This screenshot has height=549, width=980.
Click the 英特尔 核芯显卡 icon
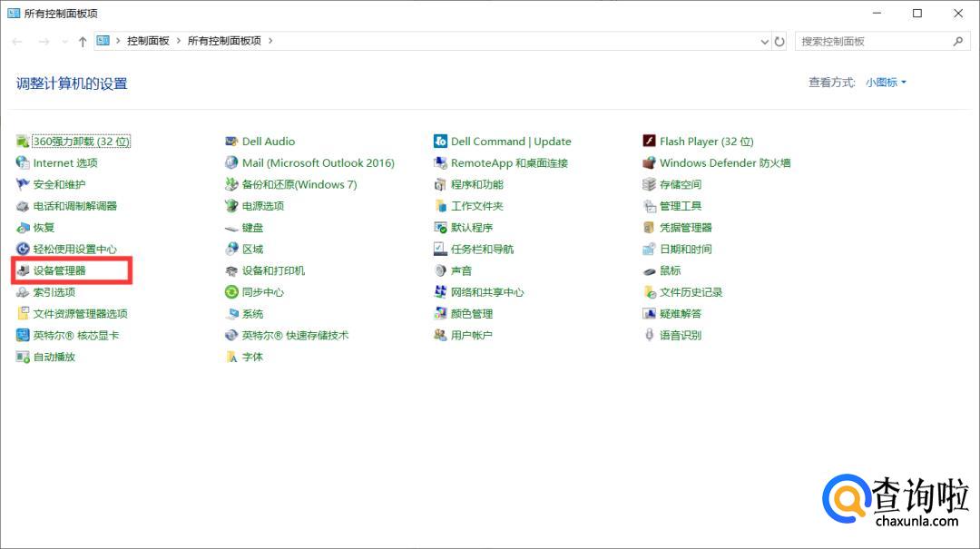tap(23, 335)
